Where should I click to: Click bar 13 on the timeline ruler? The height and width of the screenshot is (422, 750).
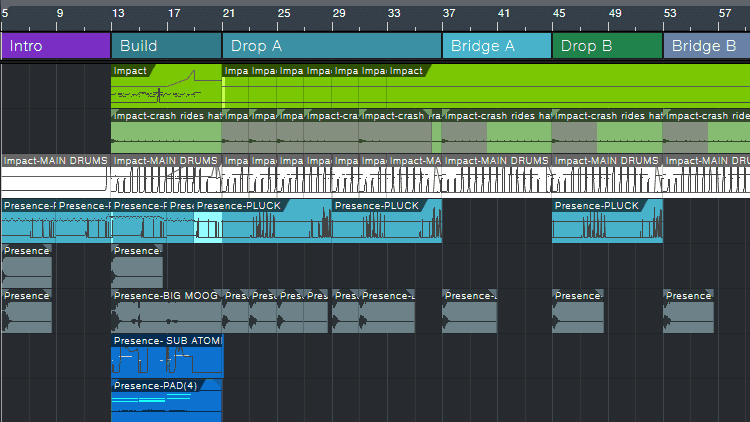point(118,13)
